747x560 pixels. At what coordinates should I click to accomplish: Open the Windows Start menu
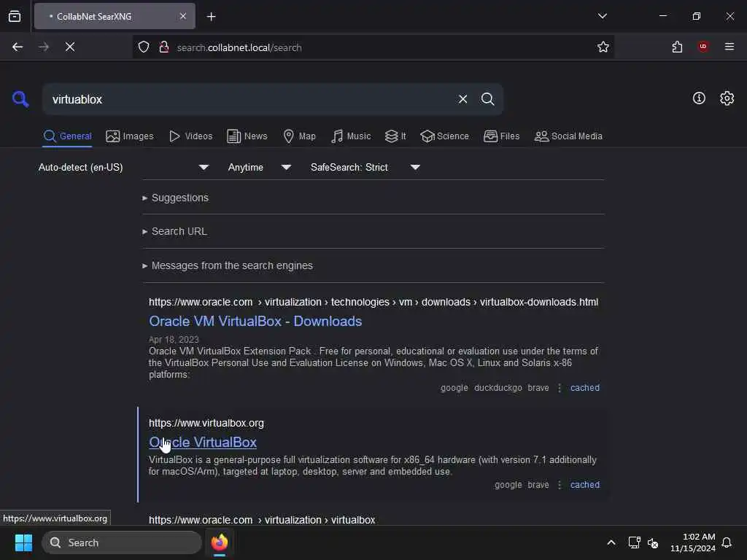tap(23, 542)
